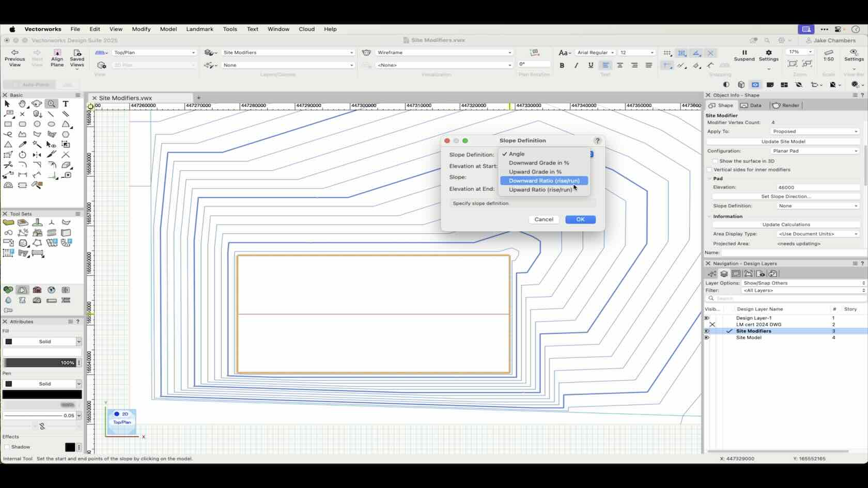Pick the Freehand tool
868x488 pixels.
8,135
